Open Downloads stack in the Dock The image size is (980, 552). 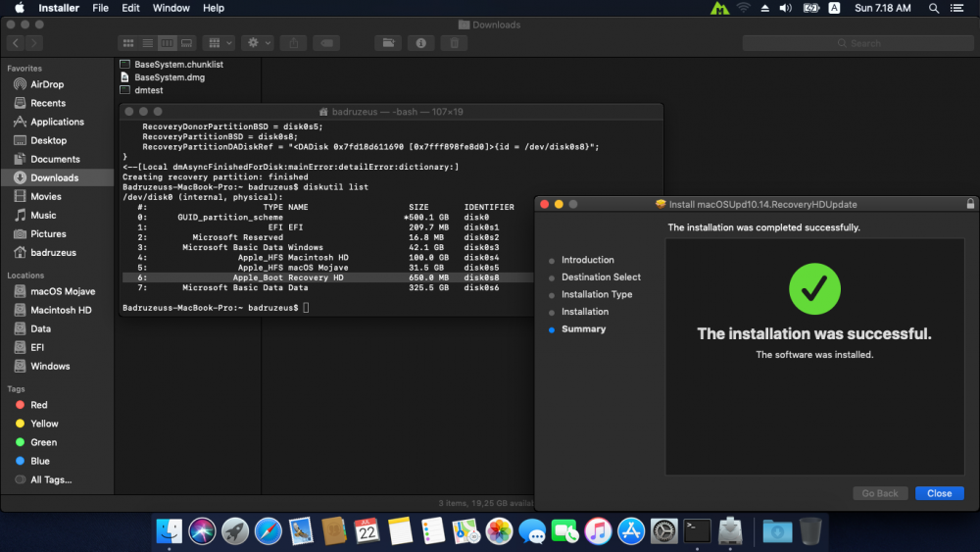[777, 531]
